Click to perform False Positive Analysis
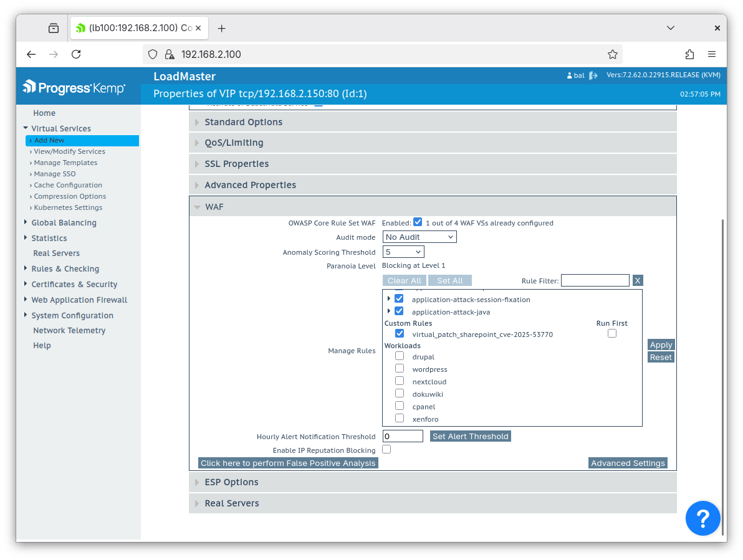The height and width of the screenshot is (560, 743). coord(288,463)
